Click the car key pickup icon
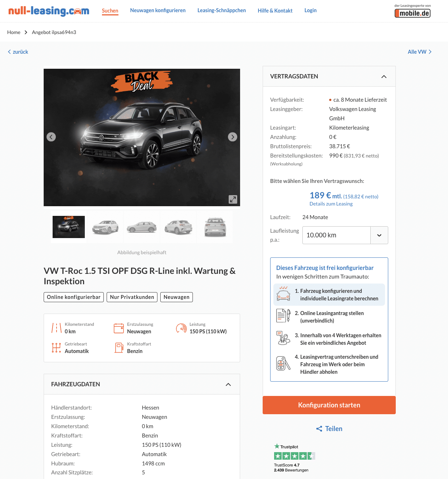Viewport: 448px width, 479px height. point(283,363)
